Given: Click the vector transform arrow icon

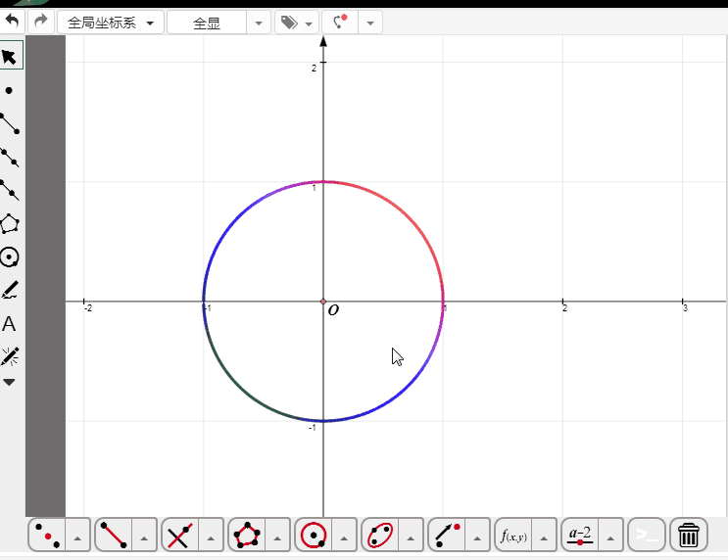Looking at the screenshot, I should pos(447,535).
